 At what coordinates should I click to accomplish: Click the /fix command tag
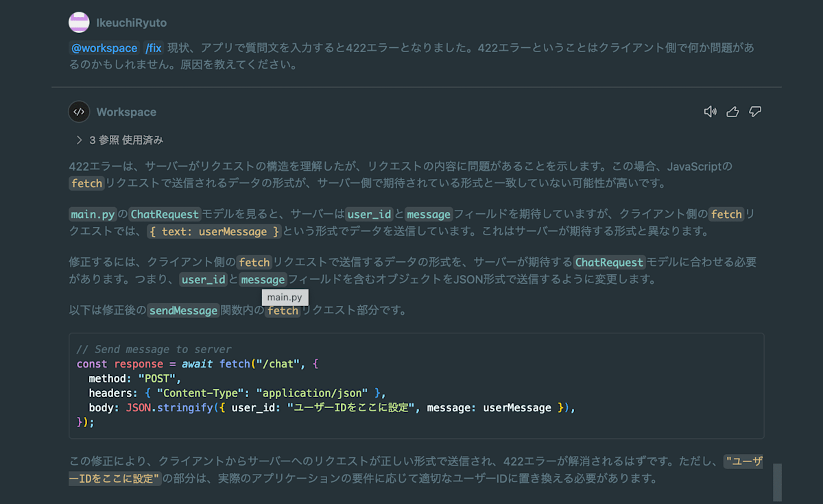[154, 48]
